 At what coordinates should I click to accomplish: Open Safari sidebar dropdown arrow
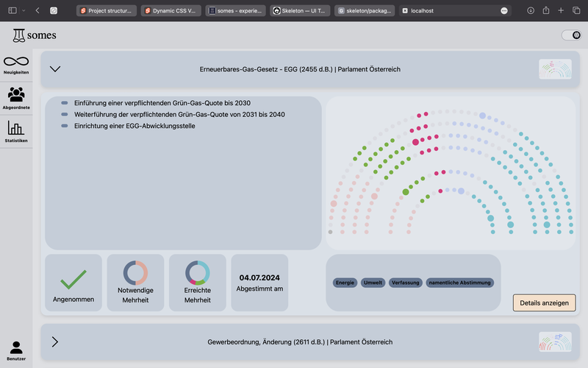[x=24, y=11]
